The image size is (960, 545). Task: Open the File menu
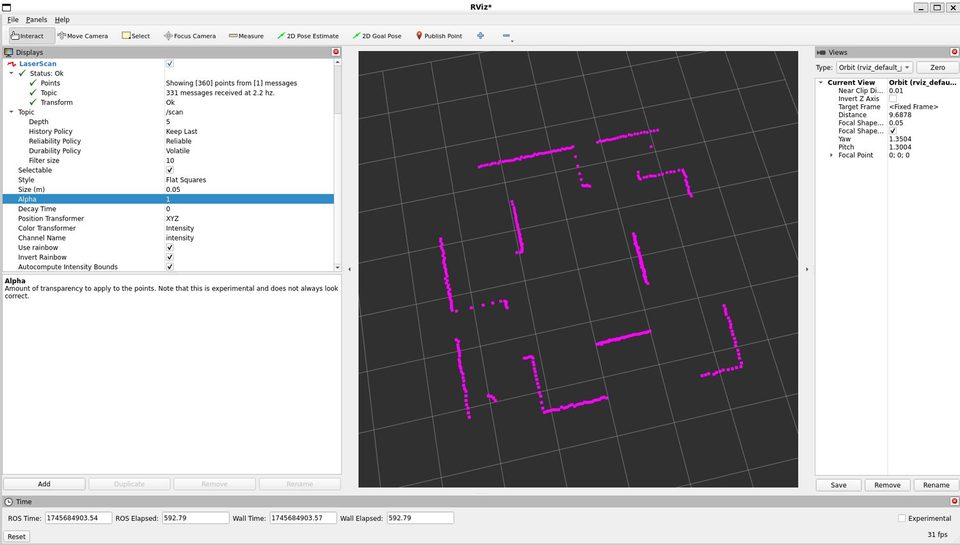coord(13,20)
